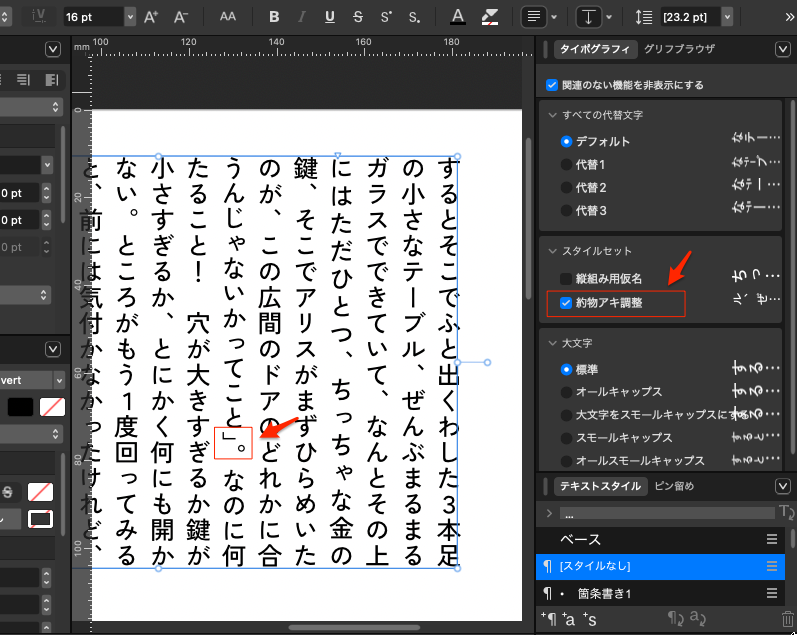The image size is (797, 635).
Task: Toggle 関連のない機能を非表示にする checkbox
Action: point(551,85)
